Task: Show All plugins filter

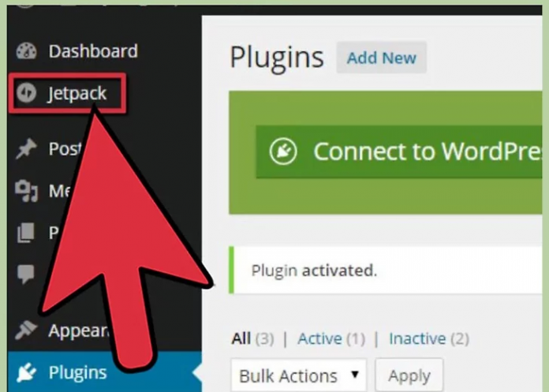Action: pos(241,339)
